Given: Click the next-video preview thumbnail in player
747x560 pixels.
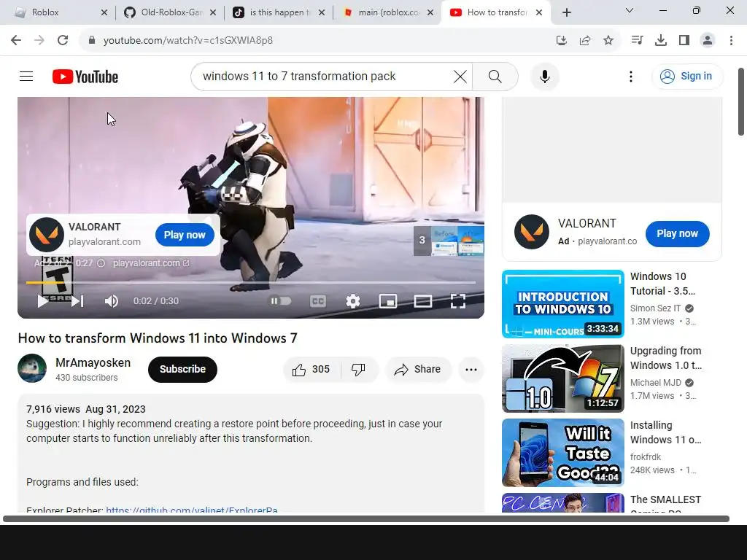Looking at the screenshot, I should 449,241.
